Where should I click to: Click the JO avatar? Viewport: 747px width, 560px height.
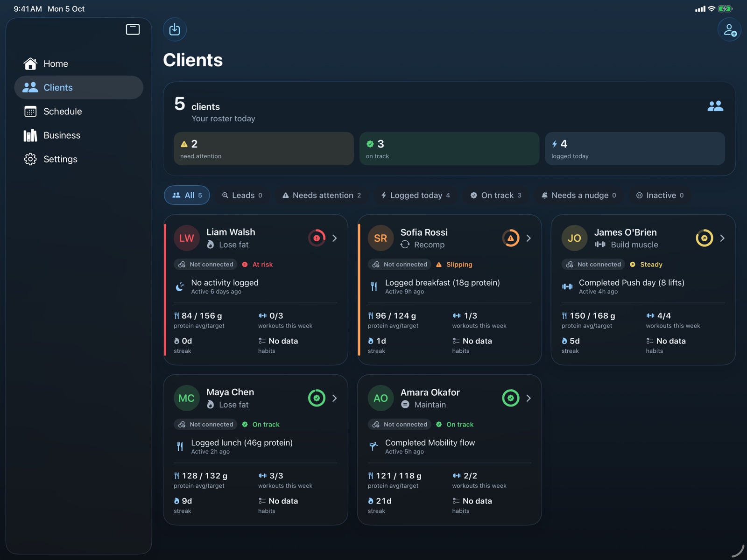pyautogui.click(x=574, y=238)
